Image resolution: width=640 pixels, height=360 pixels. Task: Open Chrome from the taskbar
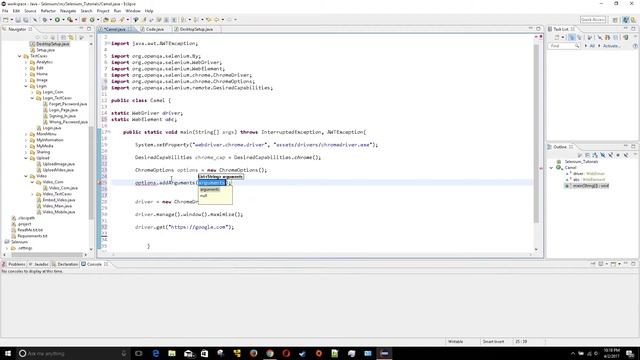click(x=270, y=353)
